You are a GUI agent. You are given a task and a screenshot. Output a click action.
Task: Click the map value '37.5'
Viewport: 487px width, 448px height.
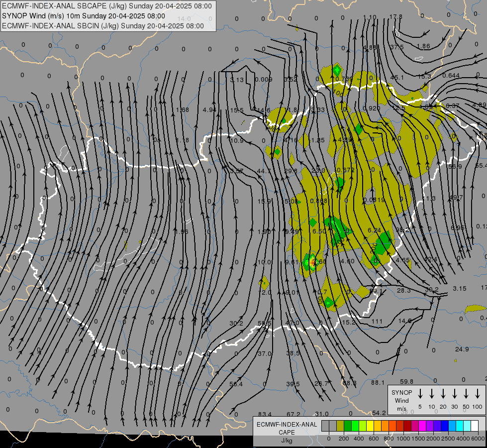[397, 47]
